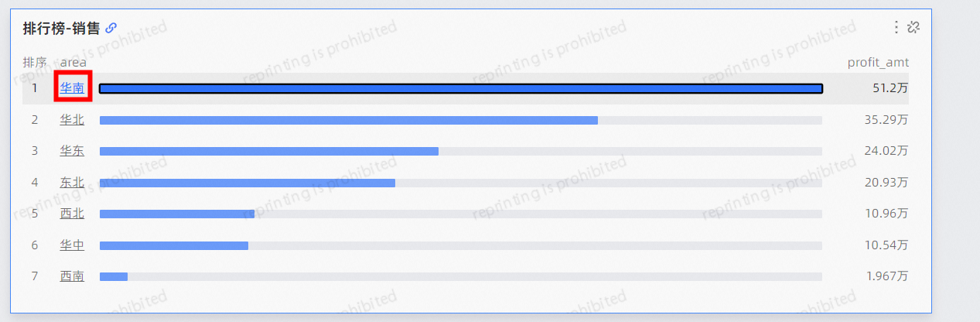
Task: Open the three-dot more options menu
Action: (896, 27)
